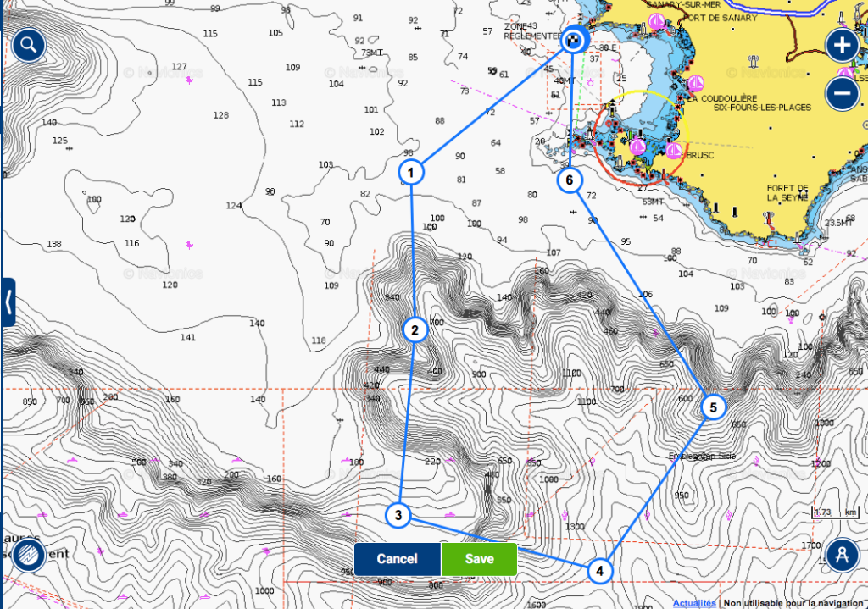Zoom in with the plus button

pyautogui.click(x=842, y=46)
